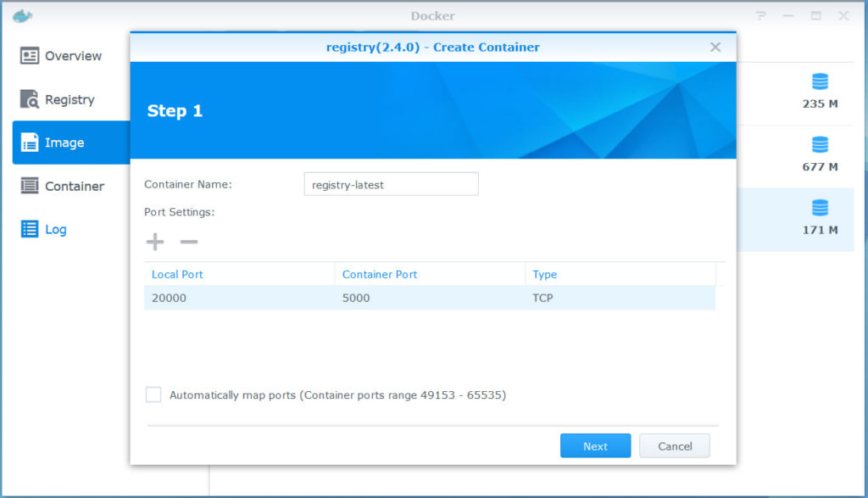
Task: Enable Automatically map ports checkbox
Action: click(x=153, y=394)
